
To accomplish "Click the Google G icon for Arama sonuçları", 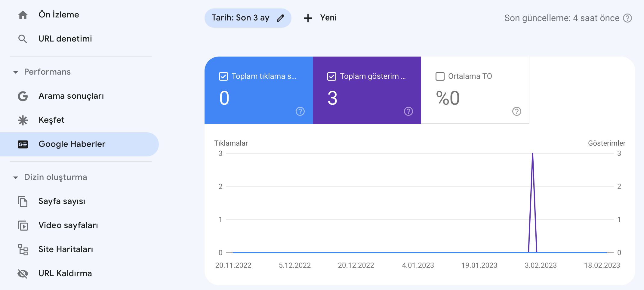I will 23,96.
